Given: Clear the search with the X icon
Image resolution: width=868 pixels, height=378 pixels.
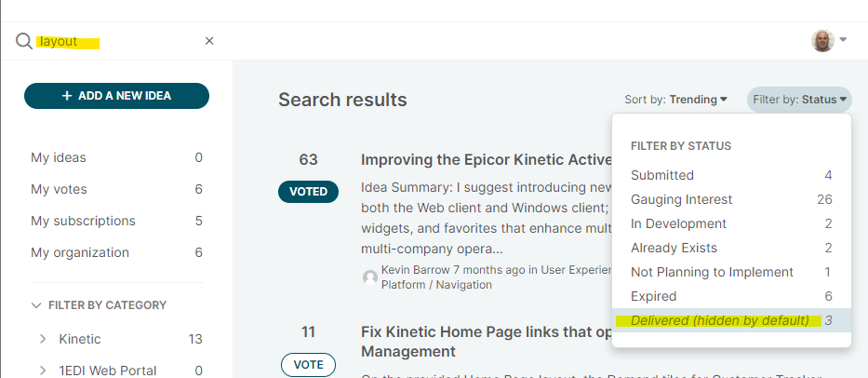Looking at the screenshot, I should tap(209, 40).
